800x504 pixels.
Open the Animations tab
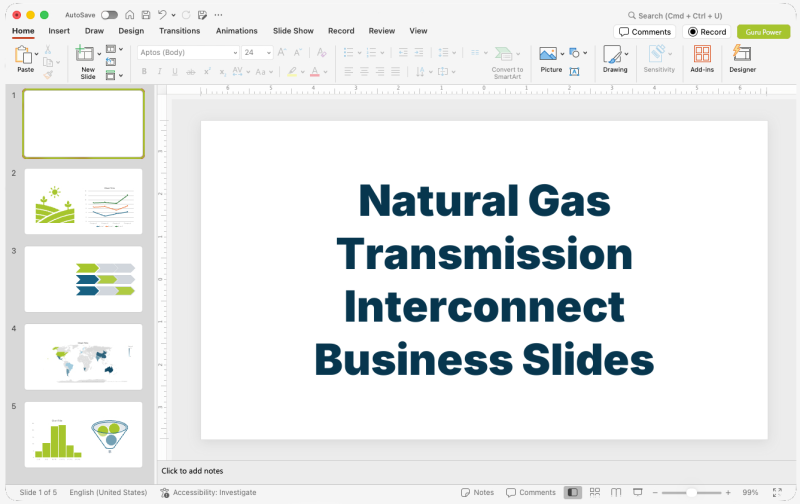[237, 31]
